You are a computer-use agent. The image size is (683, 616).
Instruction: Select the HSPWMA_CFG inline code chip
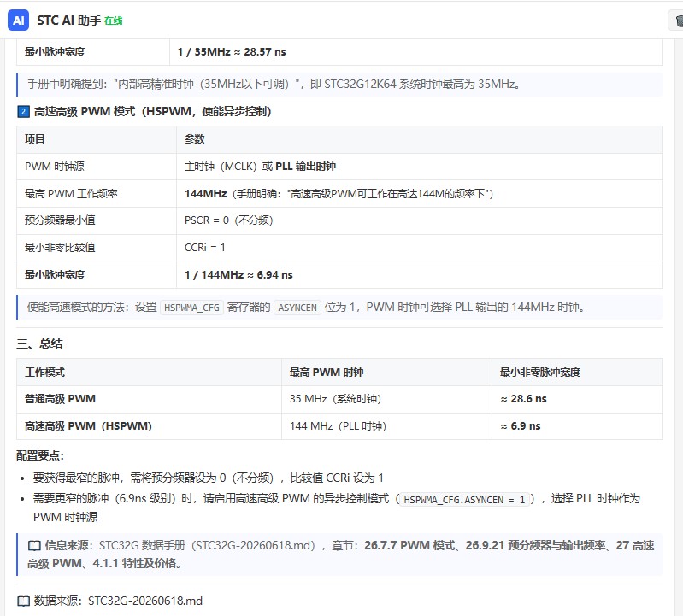[191, 308]
